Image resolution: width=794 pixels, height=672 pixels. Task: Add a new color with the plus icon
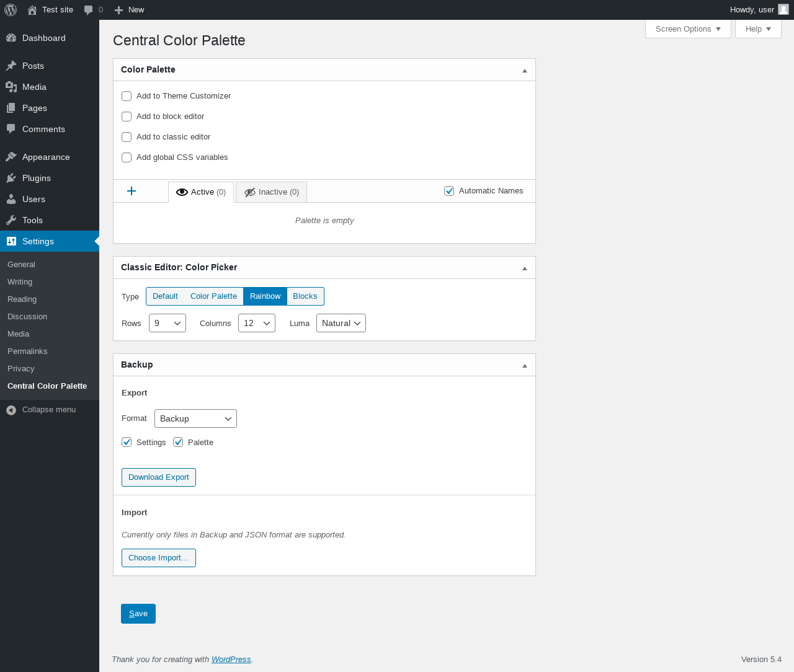pos(132,191)
